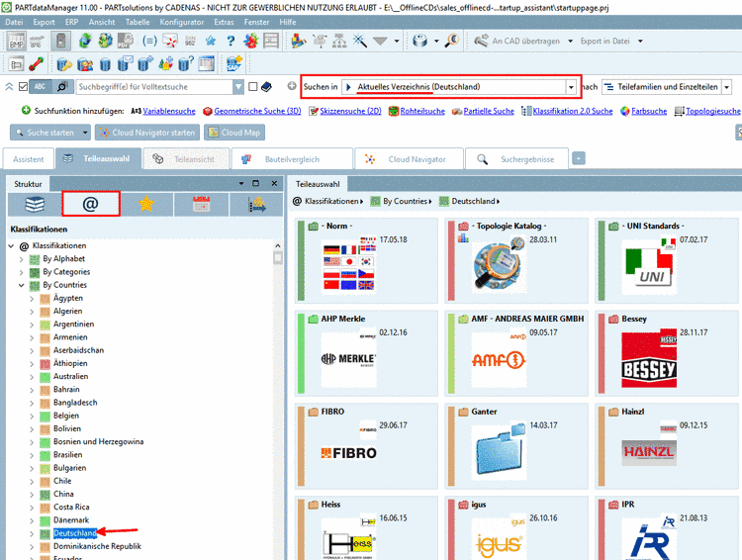Click the transfer to CAD arrow icon
The height and width of the screenshot is (560, 742).
pos(481,42)
